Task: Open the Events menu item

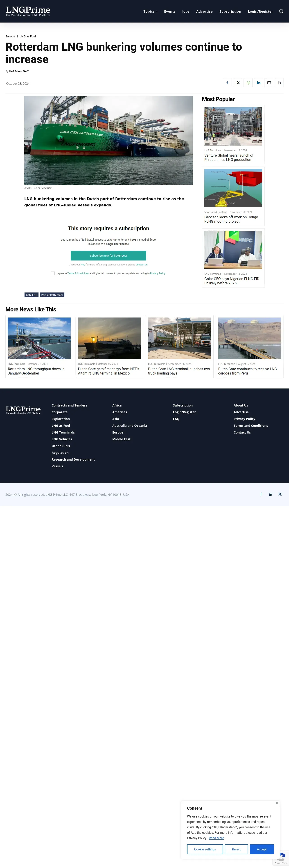Action: pyautogui.click(x=169, y=11)
